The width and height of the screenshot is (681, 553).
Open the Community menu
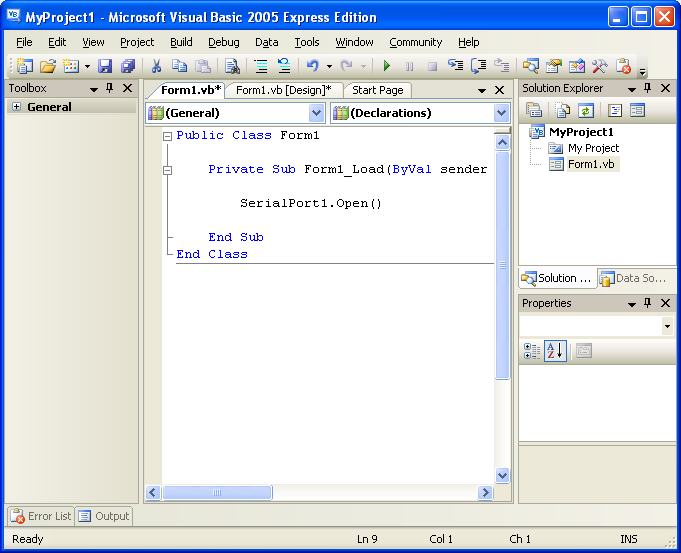[x=416, y=42]
